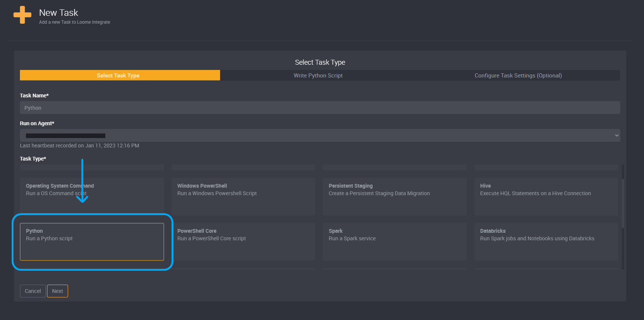This screenshot has height=320, width=644.
Task: Choose Windows PowerShell task type
Action: coord(243,197)
